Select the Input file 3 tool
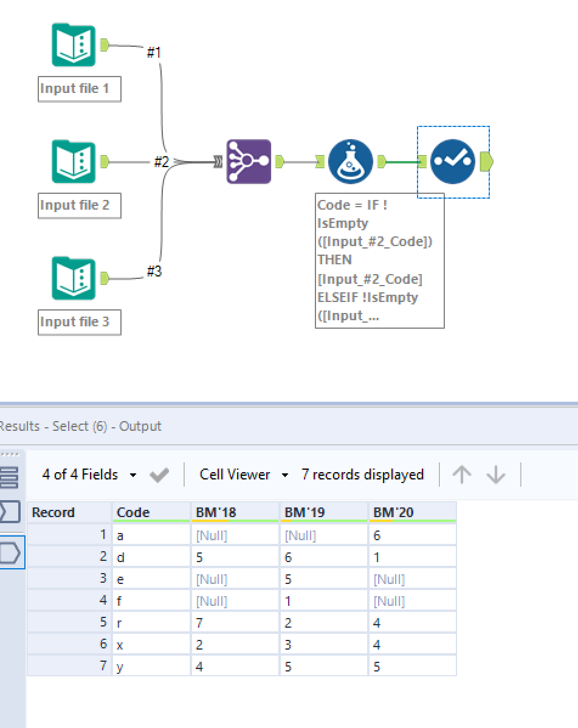Viewport: 578px width, 728px height. tap(73, 278)
